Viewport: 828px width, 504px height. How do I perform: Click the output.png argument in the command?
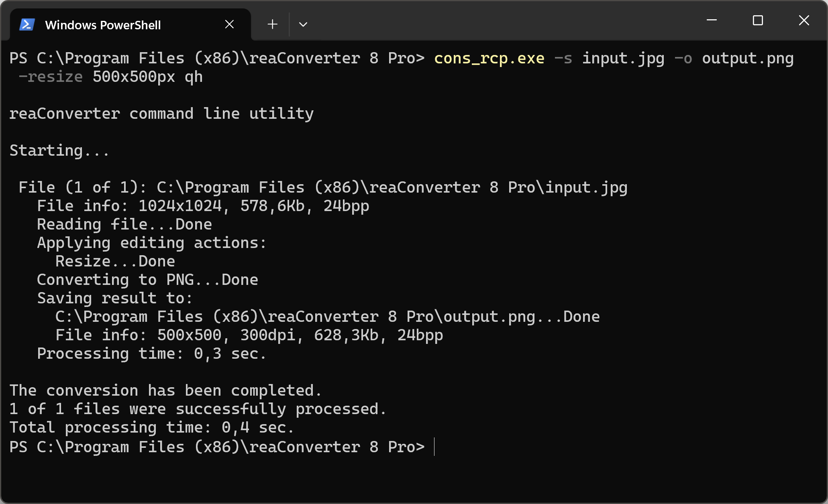[x=748, y=59]
